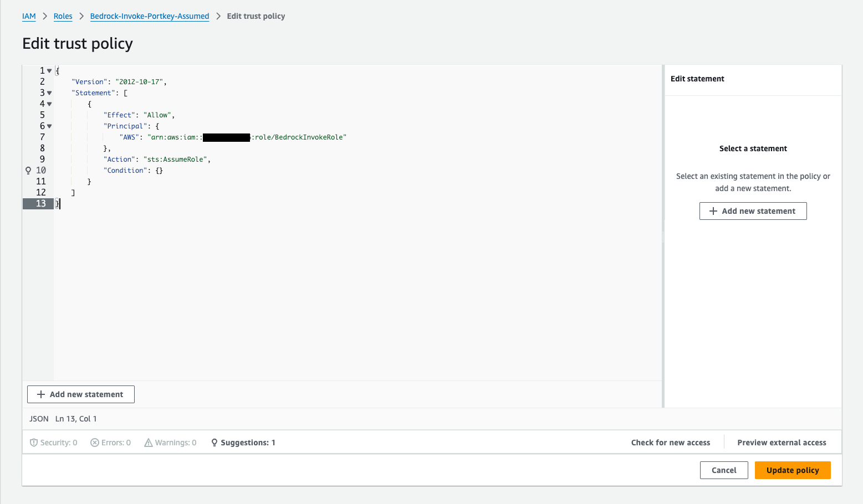
Task: Click Preview external access
Action: pyautogui.click(x=782, y=443)
